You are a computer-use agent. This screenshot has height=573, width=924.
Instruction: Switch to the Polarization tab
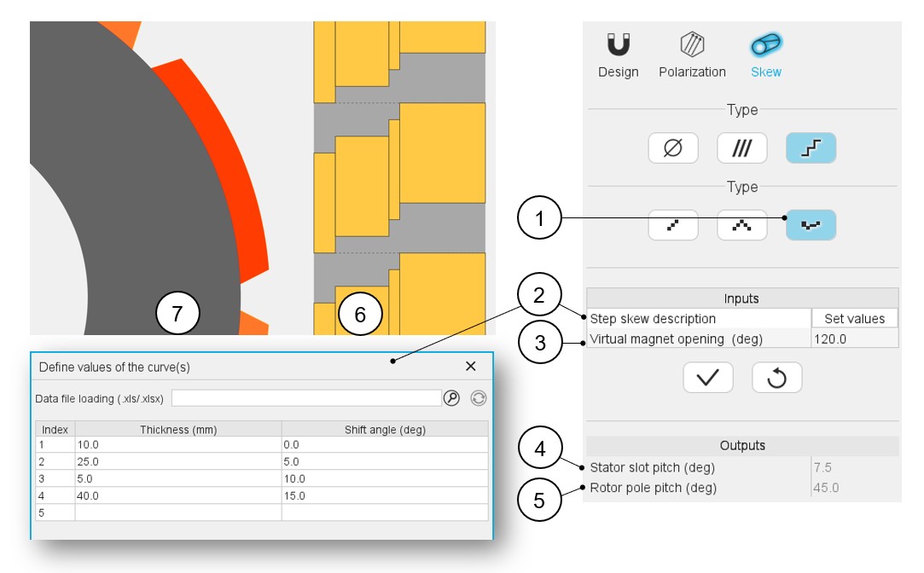(x=692, y=55)
